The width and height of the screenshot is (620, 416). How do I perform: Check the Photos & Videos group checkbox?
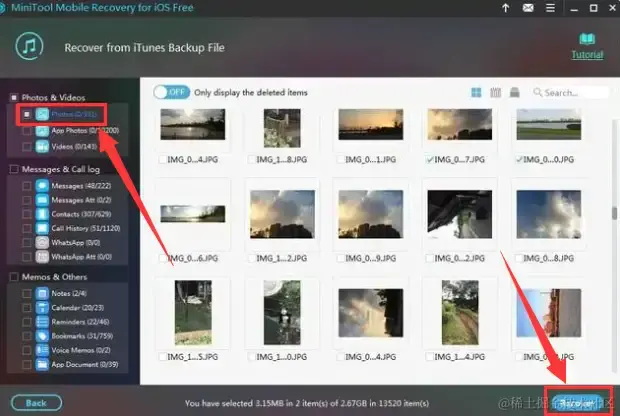click(14, 97)
